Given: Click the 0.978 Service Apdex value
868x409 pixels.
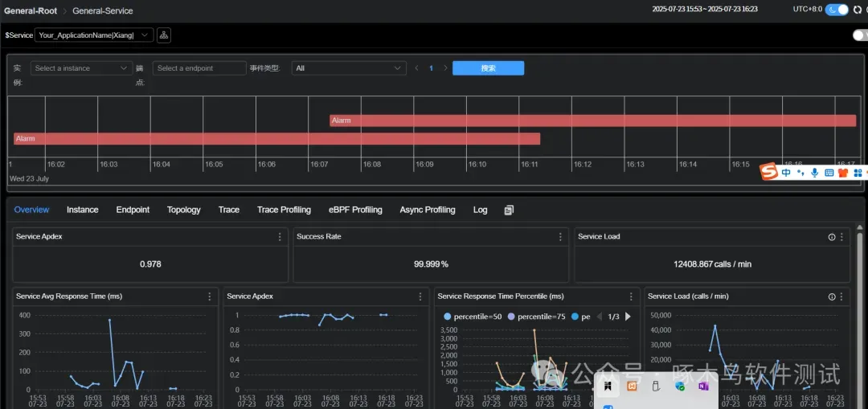Looking at the screenshot, I should [x=150, y=264].
